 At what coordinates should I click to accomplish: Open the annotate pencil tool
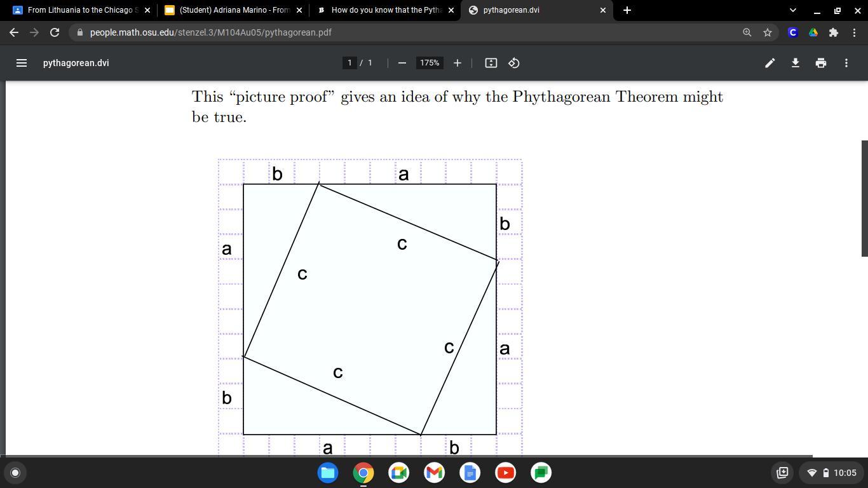coord(770,63)
